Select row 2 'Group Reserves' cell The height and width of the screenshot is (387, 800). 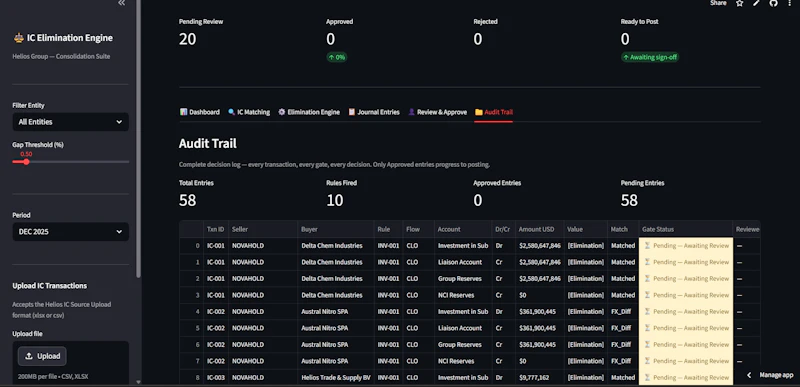[463, 278]
